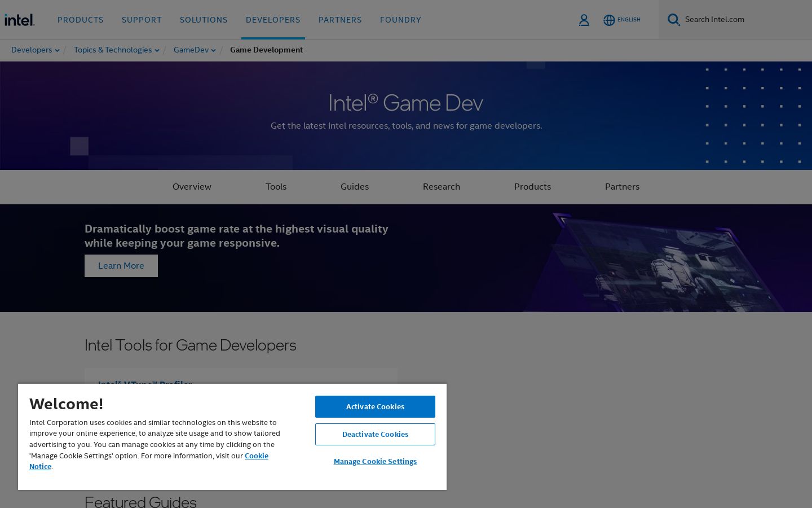Open the Cookie Notice link
The image size is (812, 508).
(256, 456)
